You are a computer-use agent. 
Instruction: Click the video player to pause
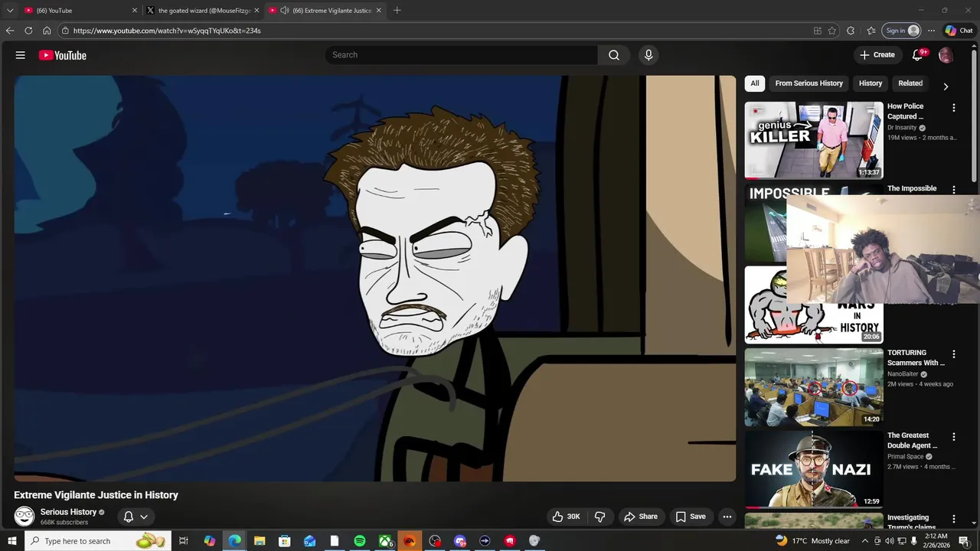coord(375,279)
